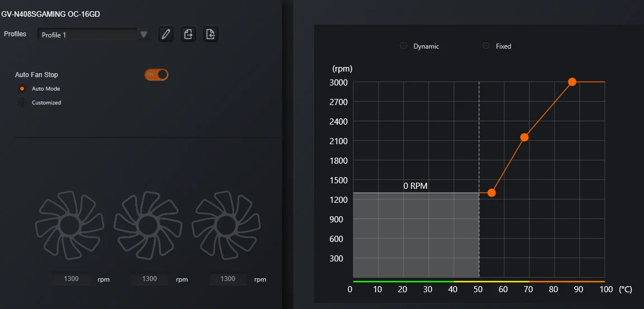This screenshot has height=309, width=644.
Task: Click the 100 temperature axis label
Action: pos(606,289)
